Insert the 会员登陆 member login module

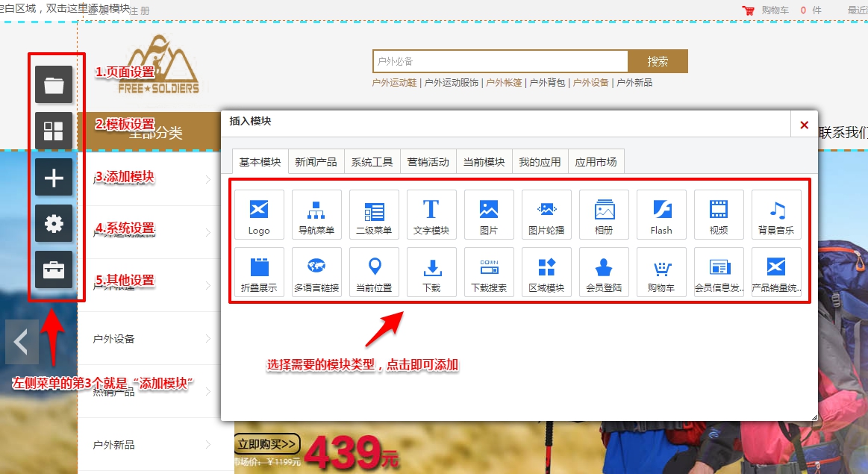point(604,272)
